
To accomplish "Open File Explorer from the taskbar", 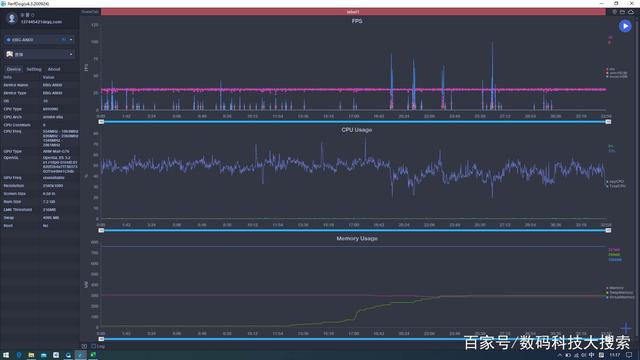I will click(31, 355).
